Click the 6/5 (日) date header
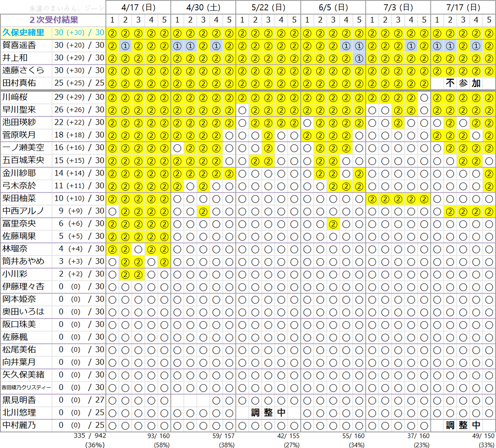 [x=333, y=7]
